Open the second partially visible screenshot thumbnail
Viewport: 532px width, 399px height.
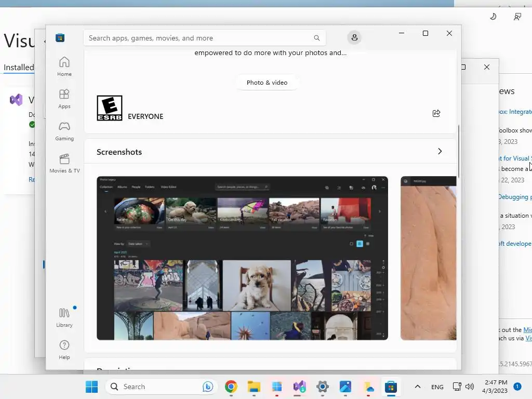[x=429, y=258]
